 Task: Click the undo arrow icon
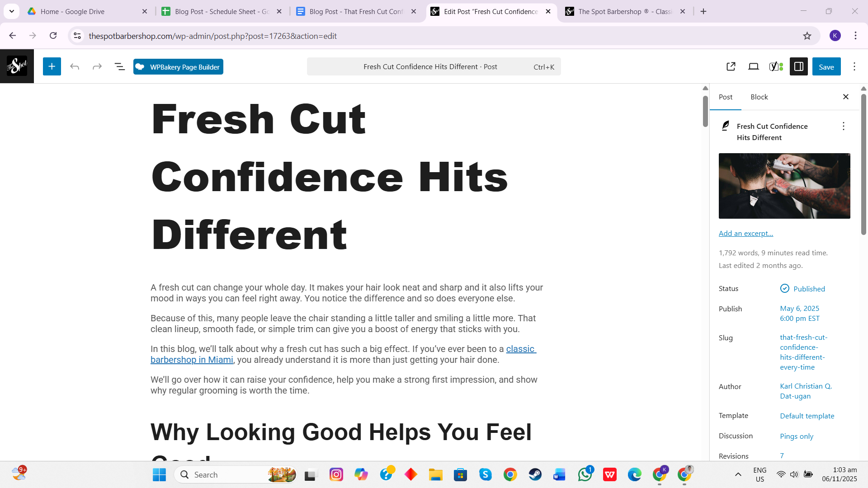click(75, 67)
